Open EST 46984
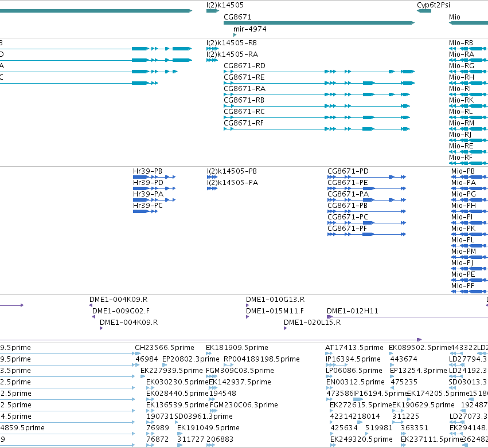The width and height of the screenshot is (488, 448). click(147, 359)
